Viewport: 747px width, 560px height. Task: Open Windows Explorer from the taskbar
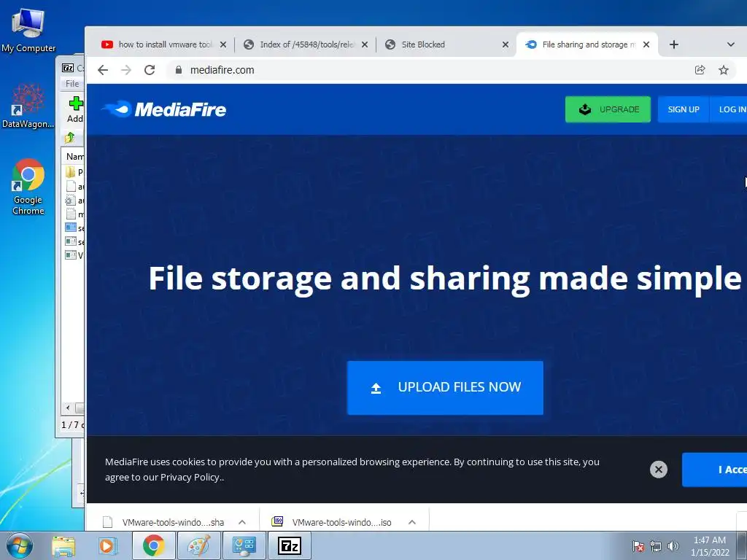(x=63, y=545)
